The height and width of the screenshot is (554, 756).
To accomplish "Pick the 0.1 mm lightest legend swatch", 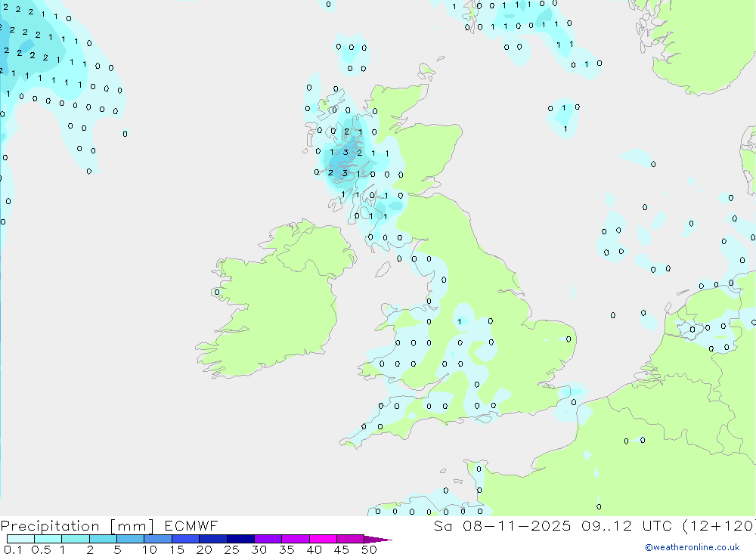I will (20, 540).
